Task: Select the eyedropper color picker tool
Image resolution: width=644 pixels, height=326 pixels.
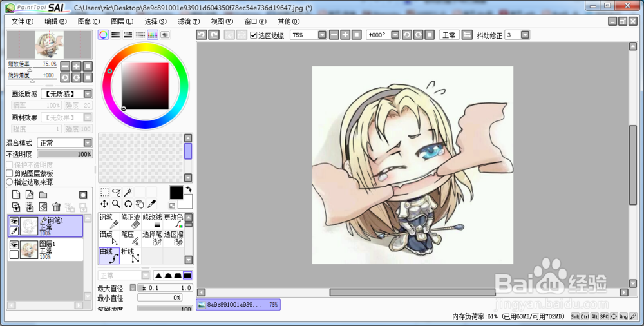Action: (x=151, y=204)
